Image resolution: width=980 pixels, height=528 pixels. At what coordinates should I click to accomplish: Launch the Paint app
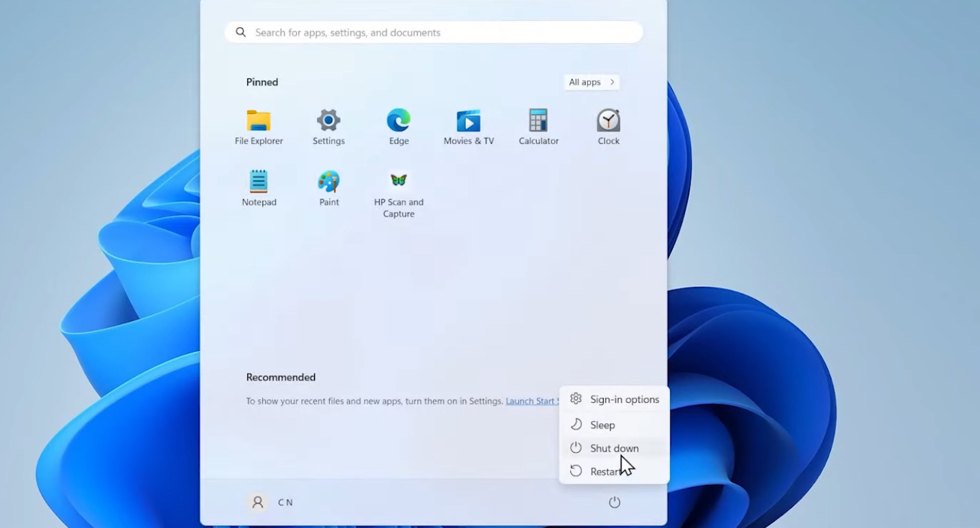tap(329, 189)
